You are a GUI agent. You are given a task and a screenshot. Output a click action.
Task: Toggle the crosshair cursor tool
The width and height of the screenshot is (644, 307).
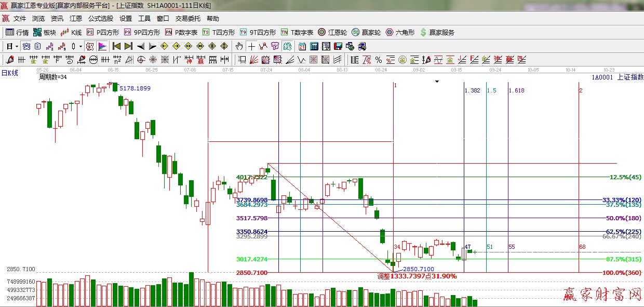click(251, 46)
